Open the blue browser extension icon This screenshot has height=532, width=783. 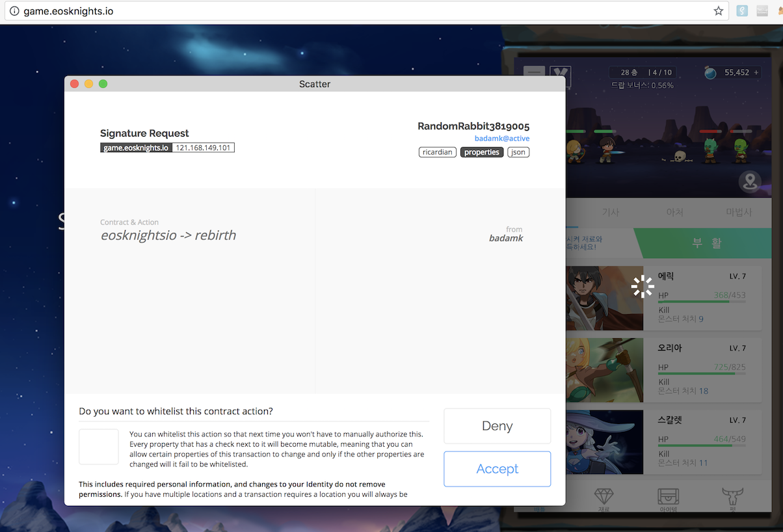[x=741, y=11]
